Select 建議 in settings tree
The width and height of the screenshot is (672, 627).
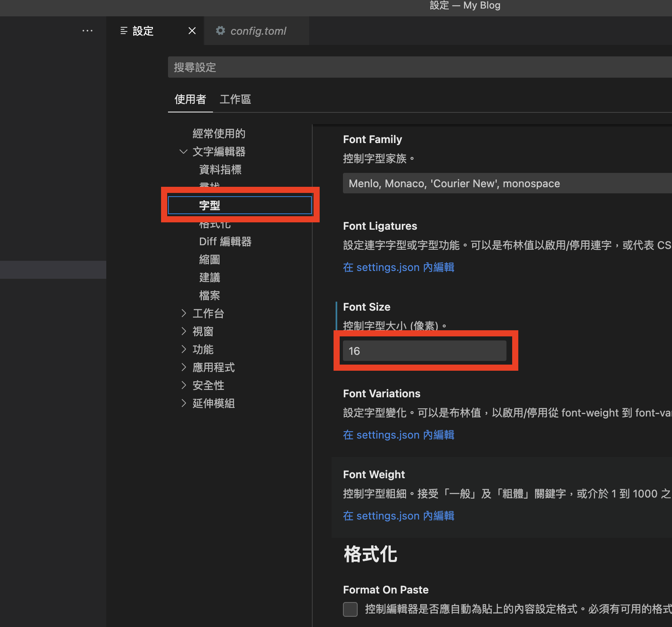point(209,278)
